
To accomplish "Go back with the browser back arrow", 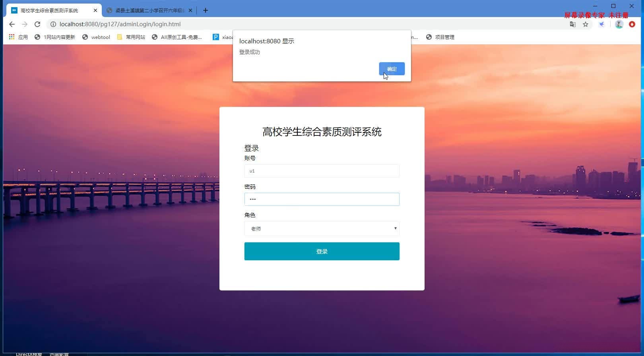I will [12, 24].
